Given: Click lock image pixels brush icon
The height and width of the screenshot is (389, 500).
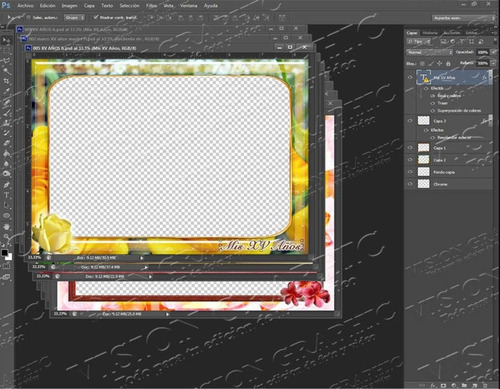Looking at the screenshot, I should (431, 63).
